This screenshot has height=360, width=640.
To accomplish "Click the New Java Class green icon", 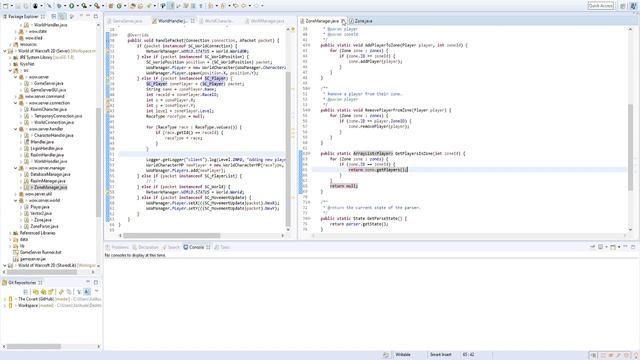I will [x=120, y=6].
